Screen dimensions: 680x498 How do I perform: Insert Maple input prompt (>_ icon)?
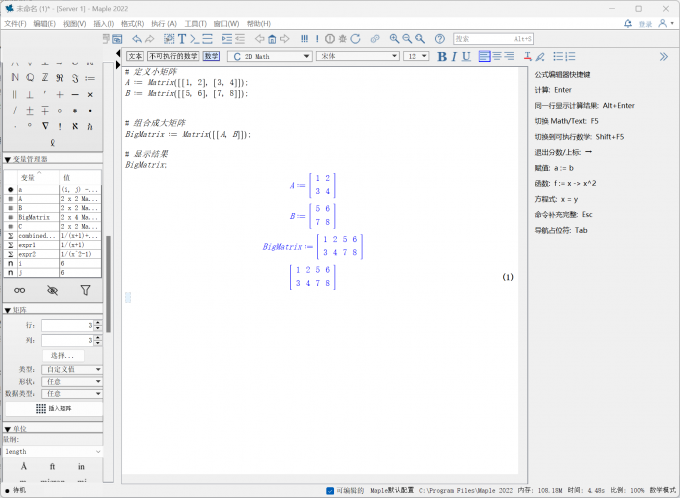195,39
